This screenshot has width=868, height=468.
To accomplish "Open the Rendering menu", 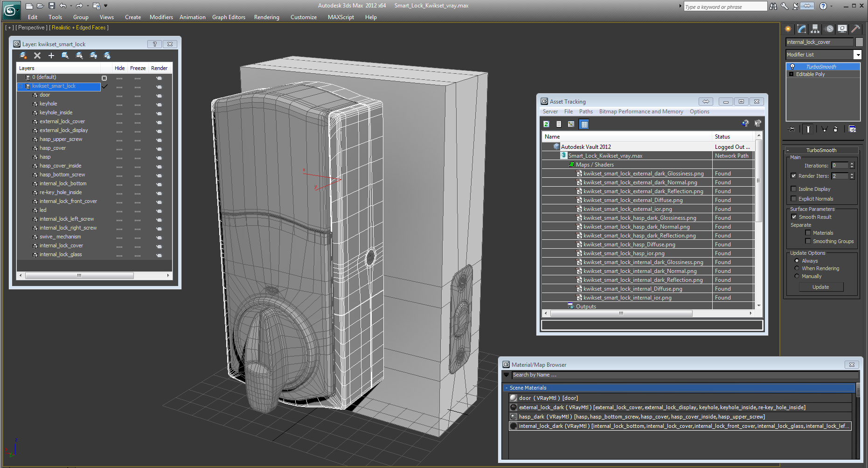I will pyautogui.click(x=267, y=17).
